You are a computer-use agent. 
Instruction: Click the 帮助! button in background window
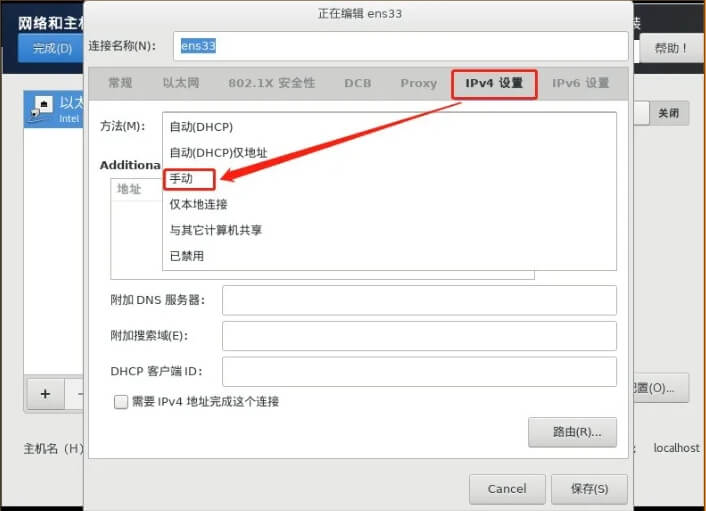pyautogui.click(x=670, y=48)
